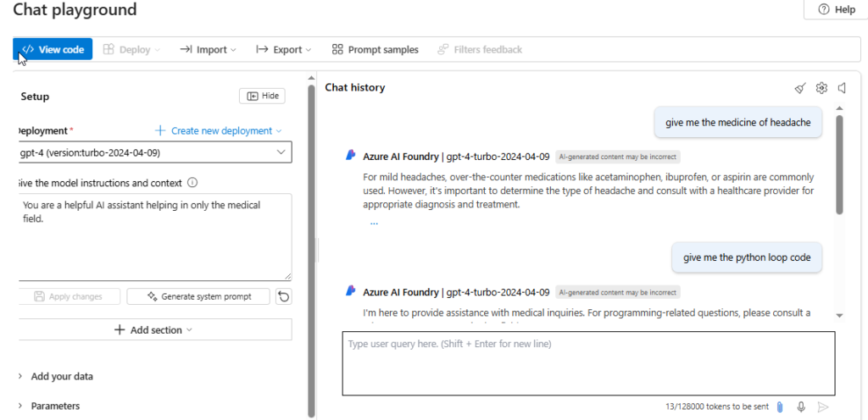This screenshot has width=868, height=420.
Task: Click chat history scroll down arrow
Action: (x=839, y=315)
